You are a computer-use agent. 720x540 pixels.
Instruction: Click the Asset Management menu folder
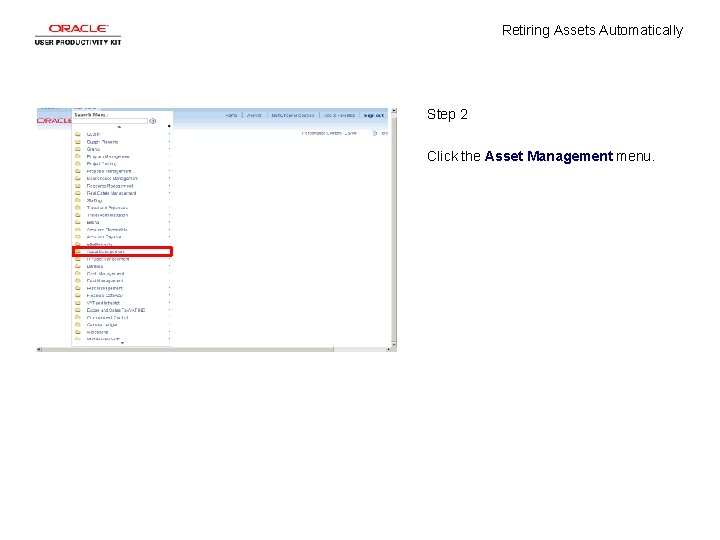click(x=122, y=252)
